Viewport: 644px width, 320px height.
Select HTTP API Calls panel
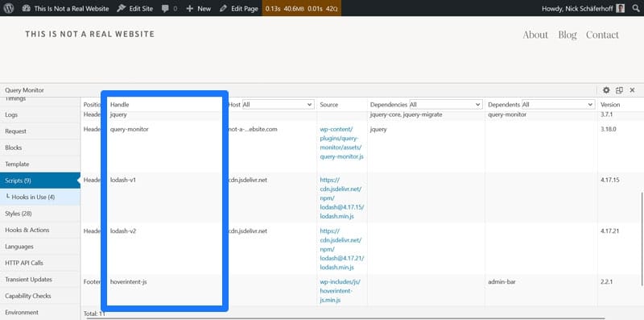point(40,263)
